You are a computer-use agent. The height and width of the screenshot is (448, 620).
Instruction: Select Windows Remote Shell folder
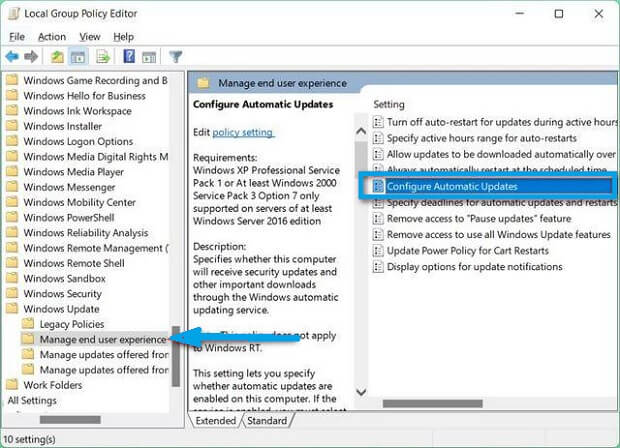coord(74,263)
